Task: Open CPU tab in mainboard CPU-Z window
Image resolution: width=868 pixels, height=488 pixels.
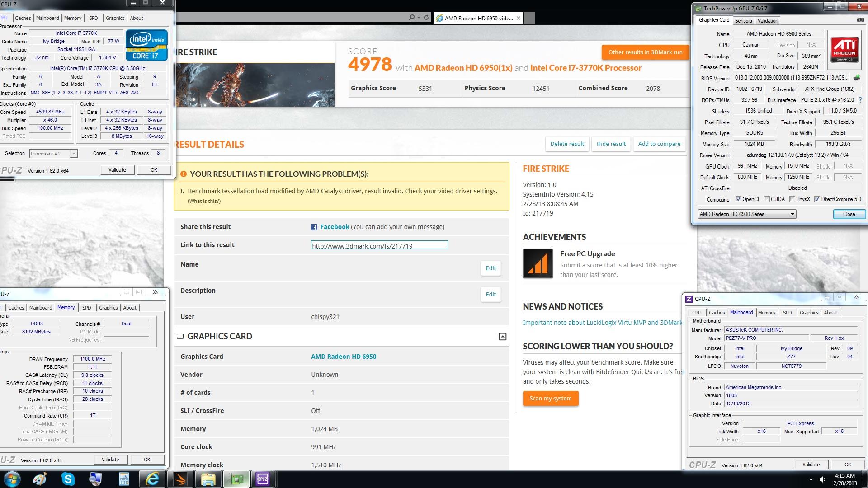Action: tap(697, 313)
